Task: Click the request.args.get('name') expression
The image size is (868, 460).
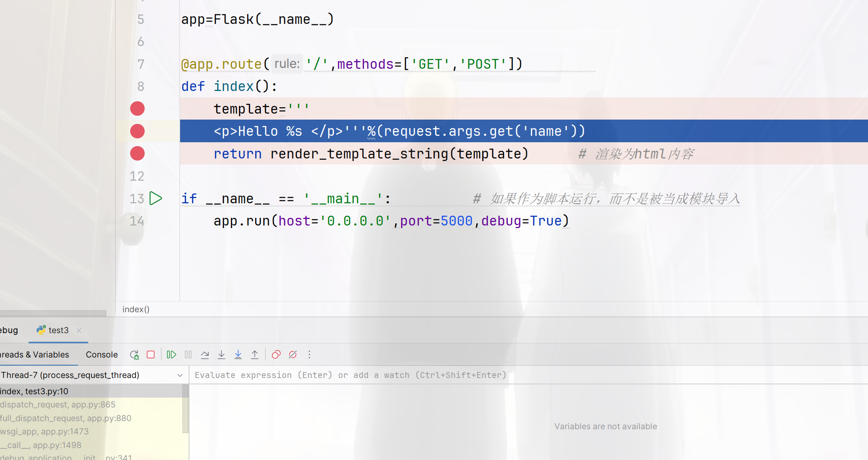Action: [481, 131]
